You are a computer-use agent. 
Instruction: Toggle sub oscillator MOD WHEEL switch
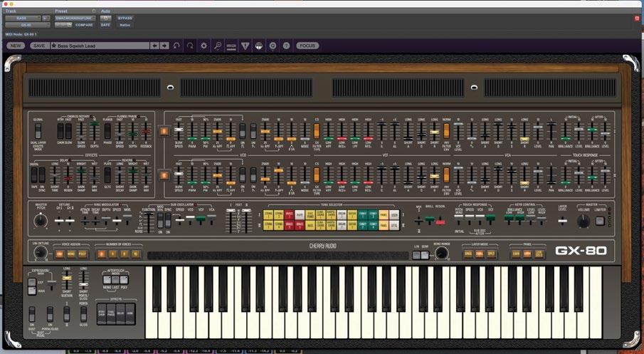click(x=160, y=220)
